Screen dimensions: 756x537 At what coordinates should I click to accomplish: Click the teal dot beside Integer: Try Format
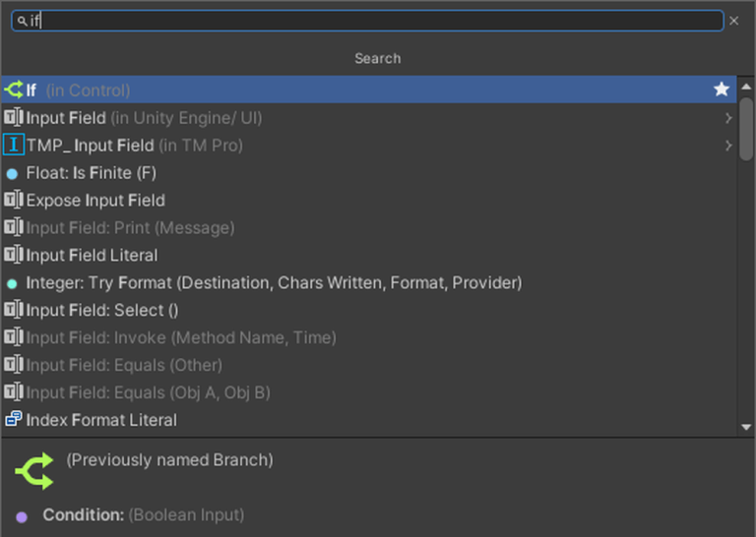tap(12, 283)
